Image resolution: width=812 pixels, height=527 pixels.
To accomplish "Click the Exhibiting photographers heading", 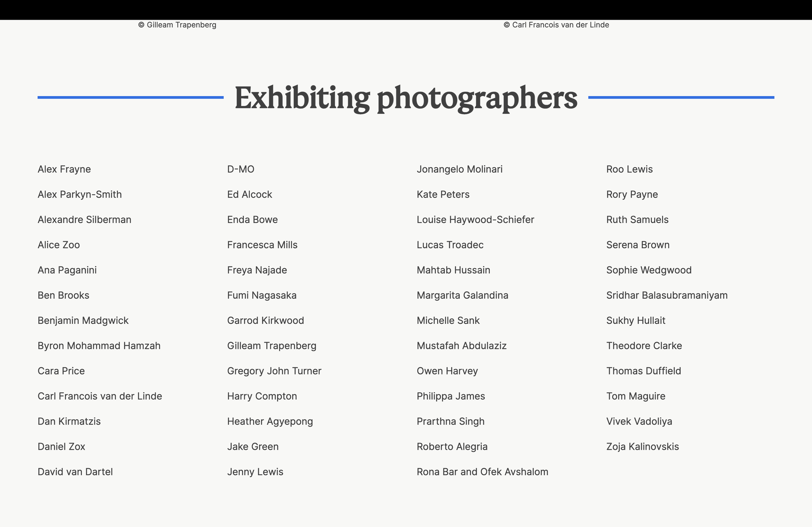I will click(406, 99).
